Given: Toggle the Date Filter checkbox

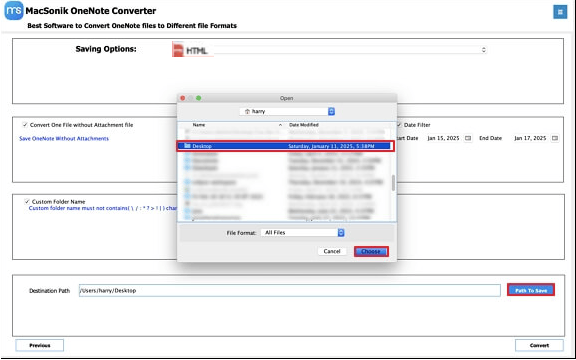Looking at the screenshot, I should 399,125.
